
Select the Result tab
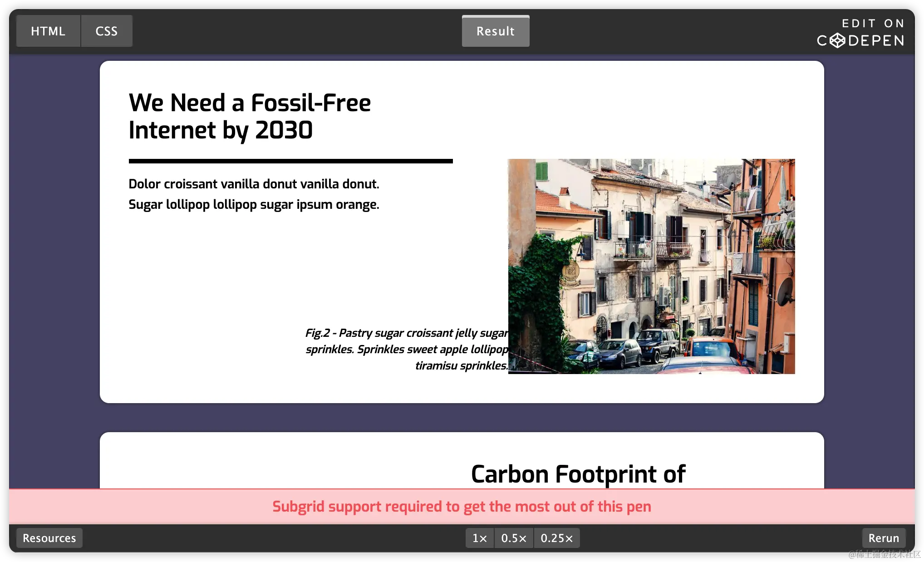pyautogui.click(x=496, y=31)
